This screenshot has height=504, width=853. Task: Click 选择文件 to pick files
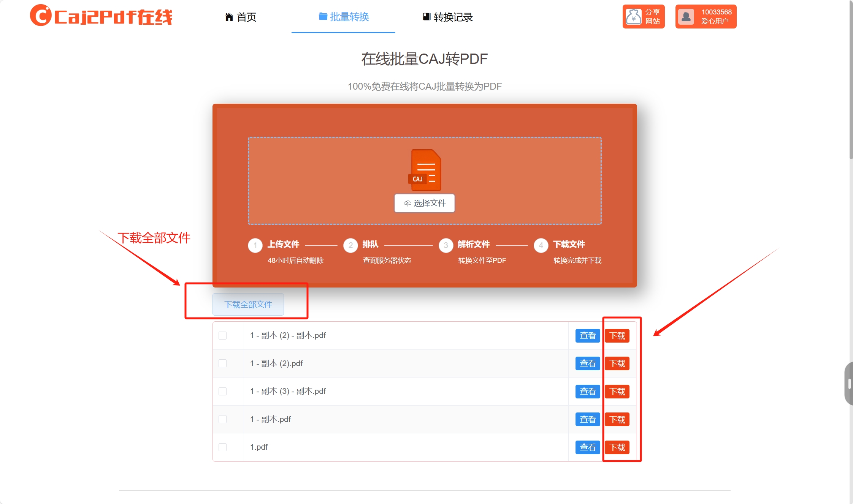pos(425,203)
